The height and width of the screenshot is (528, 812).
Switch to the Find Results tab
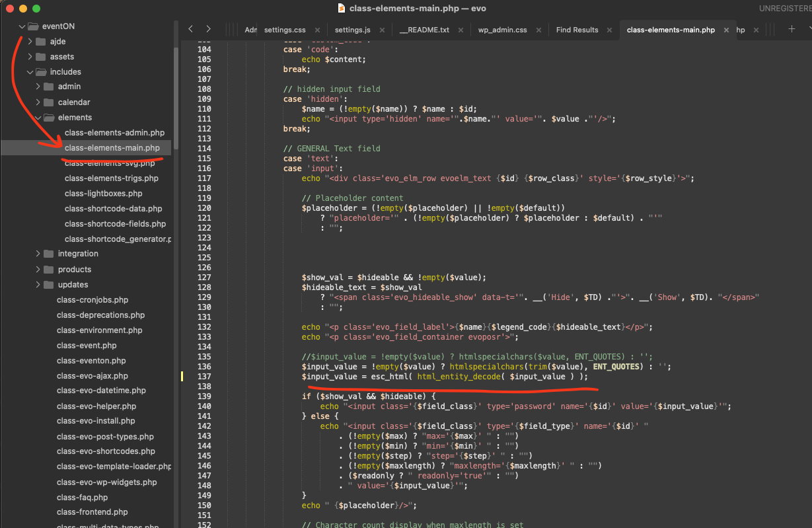click(x=577, y=30)
